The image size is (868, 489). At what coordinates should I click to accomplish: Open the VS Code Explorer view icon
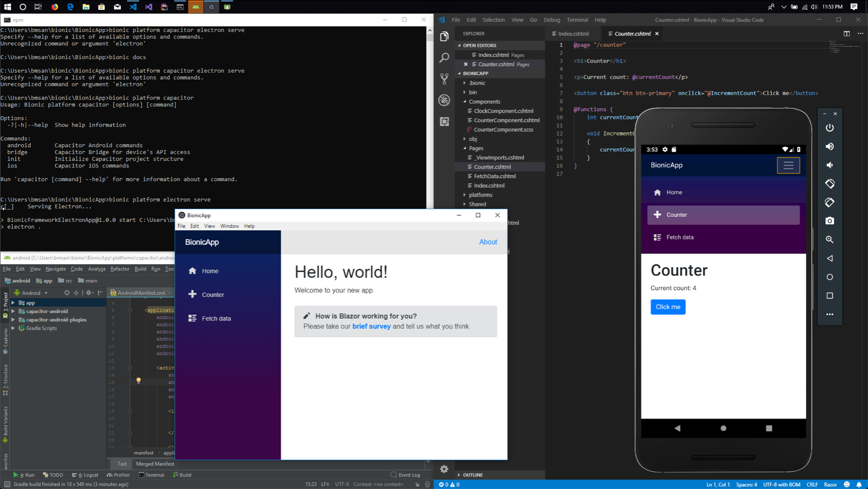[444, 37]
